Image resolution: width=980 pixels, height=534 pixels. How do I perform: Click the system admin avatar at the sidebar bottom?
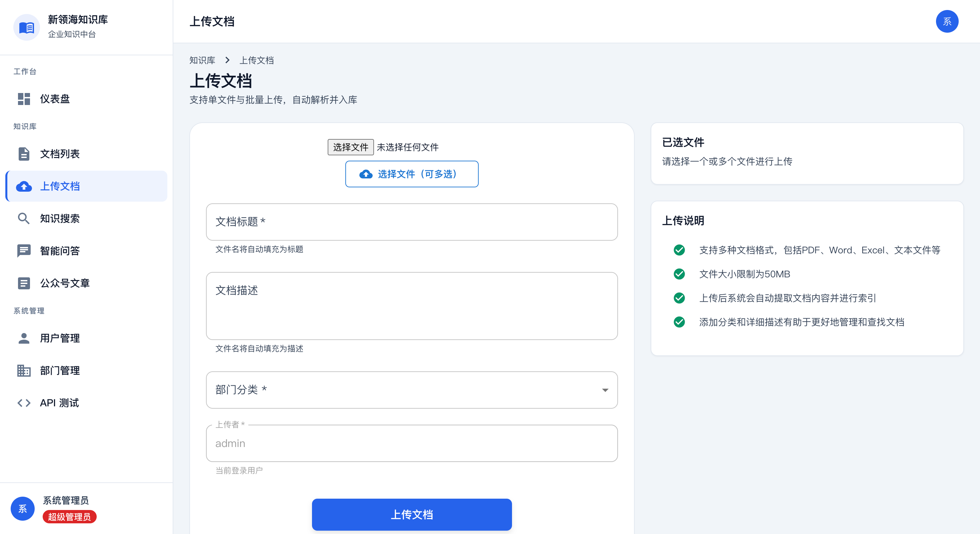(x=22, y=509)
